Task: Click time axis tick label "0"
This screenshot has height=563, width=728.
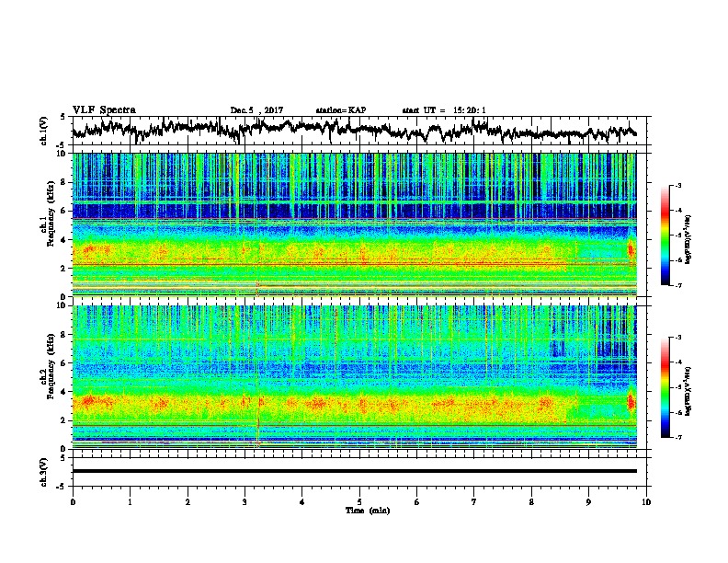Action: pos(73,502)
